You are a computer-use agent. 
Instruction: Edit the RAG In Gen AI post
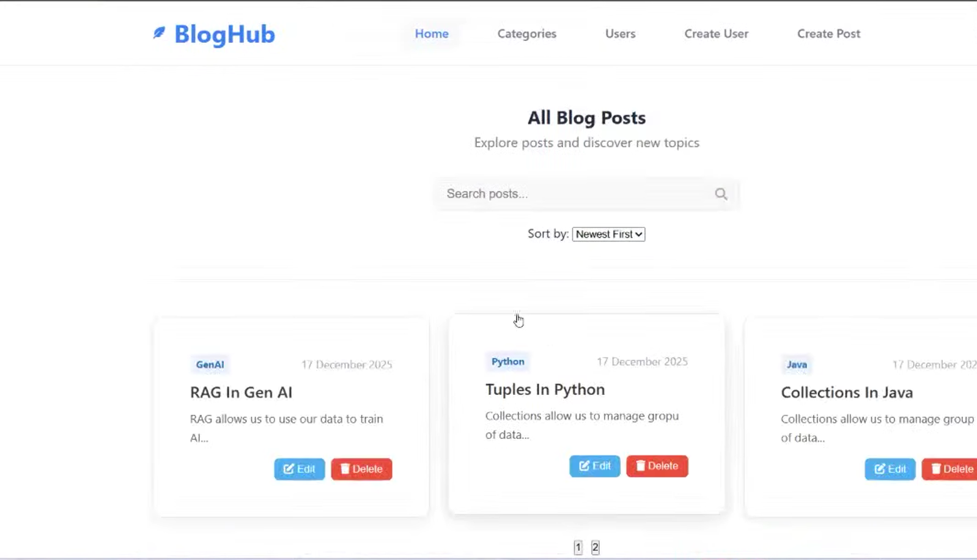coord(299,469)
